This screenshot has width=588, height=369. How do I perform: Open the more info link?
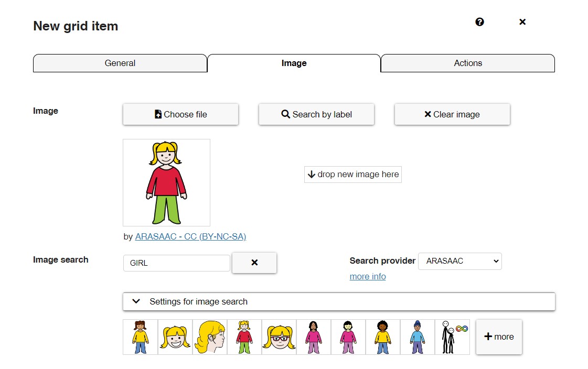click(367, 276)
